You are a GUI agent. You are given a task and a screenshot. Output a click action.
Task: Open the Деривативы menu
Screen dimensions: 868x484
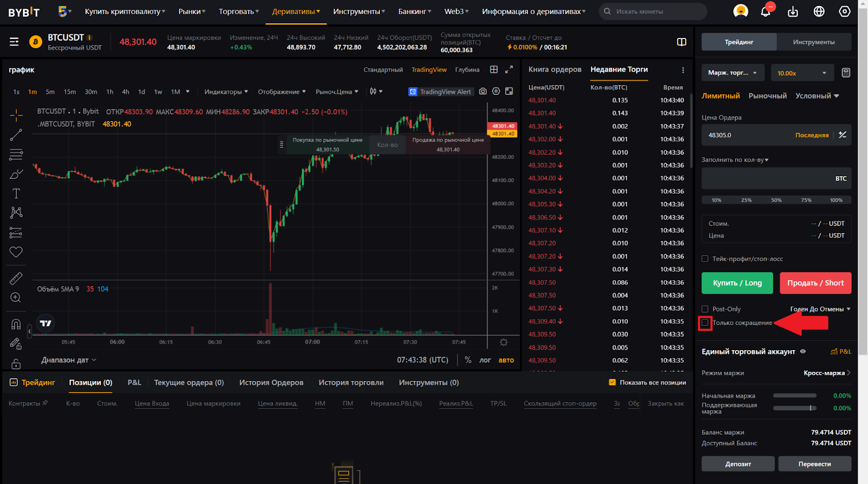tap(296, 11)
